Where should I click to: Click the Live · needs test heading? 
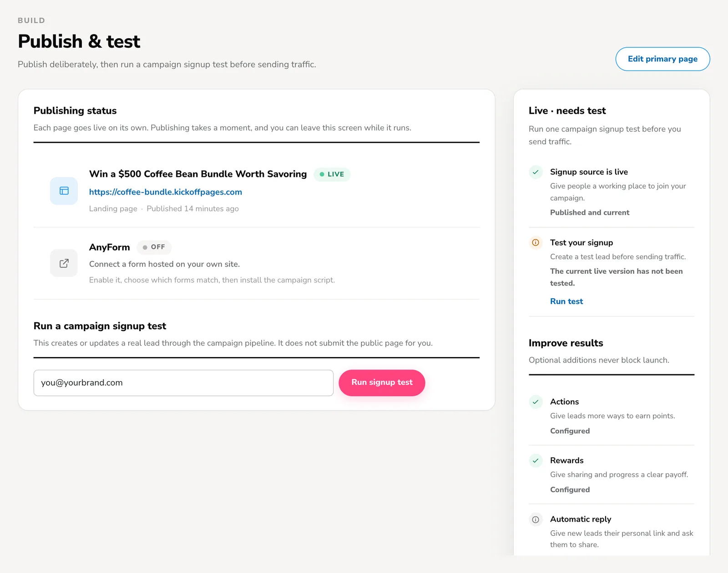567,111
